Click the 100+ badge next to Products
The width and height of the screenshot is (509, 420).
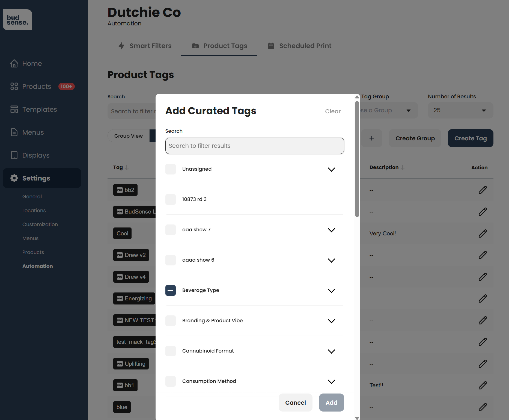[x=67, y=87]
